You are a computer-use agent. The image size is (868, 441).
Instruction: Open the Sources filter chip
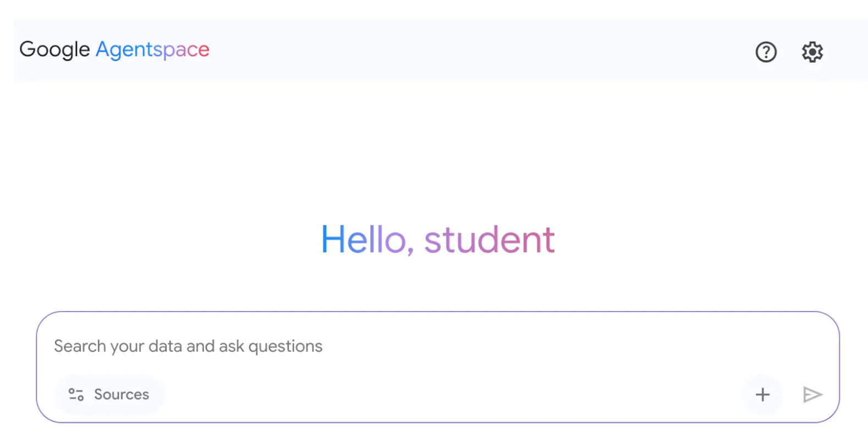pos(109,394)
